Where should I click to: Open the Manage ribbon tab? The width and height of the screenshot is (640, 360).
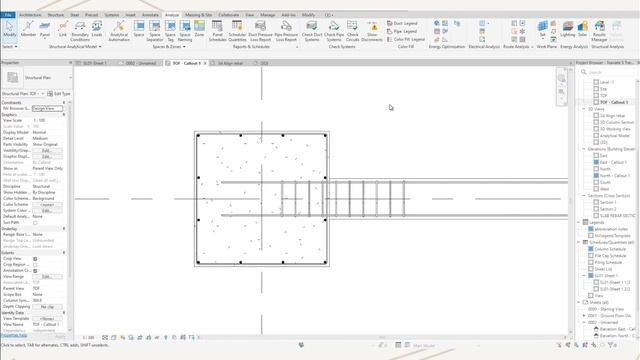(x=268, y=15)
